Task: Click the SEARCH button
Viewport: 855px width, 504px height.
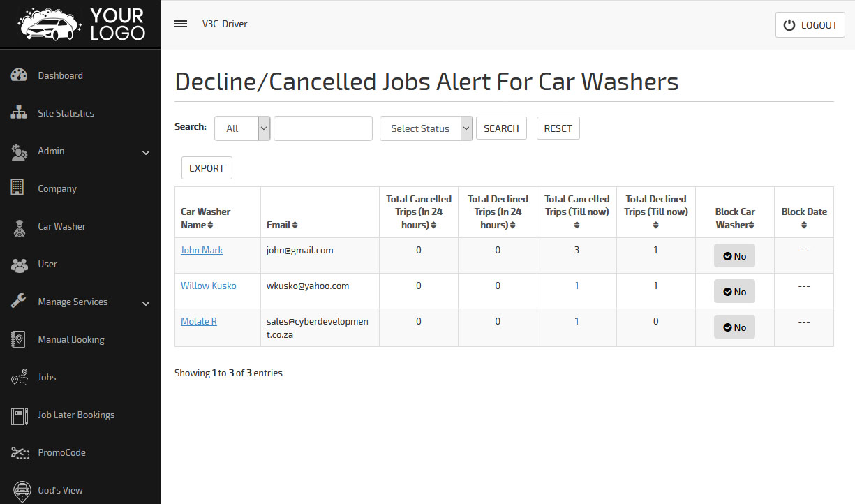Action: 501,128
